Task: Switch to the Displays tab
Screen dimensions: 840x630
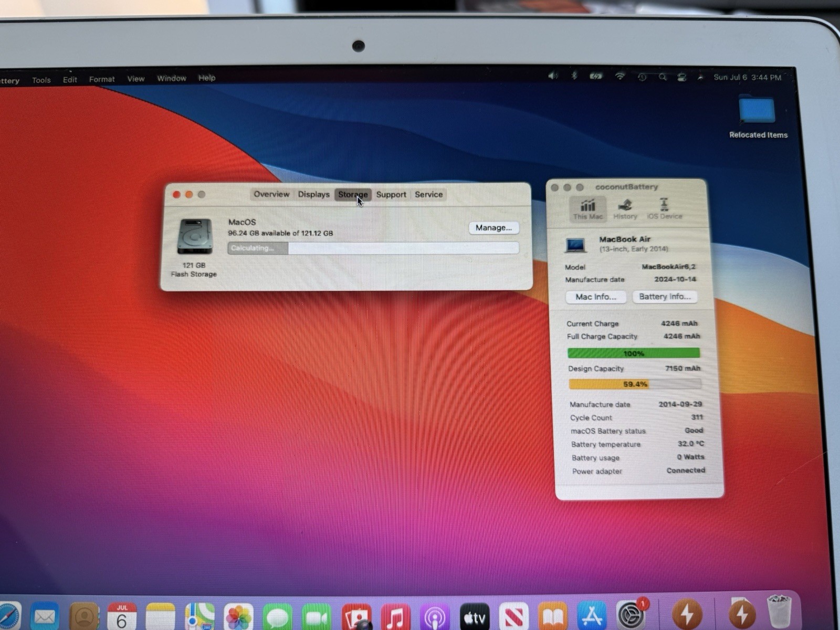Action: pyautogui.click(x=313, y=194)
